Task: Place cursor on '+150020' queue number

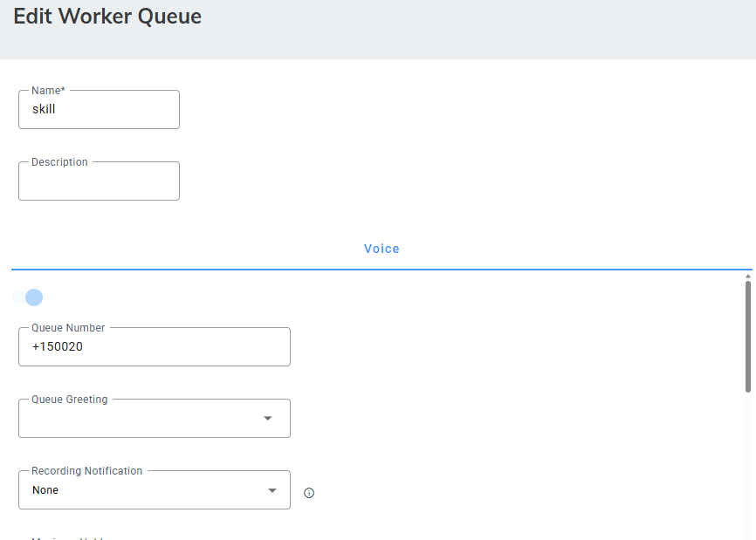Action: point(58,347)
